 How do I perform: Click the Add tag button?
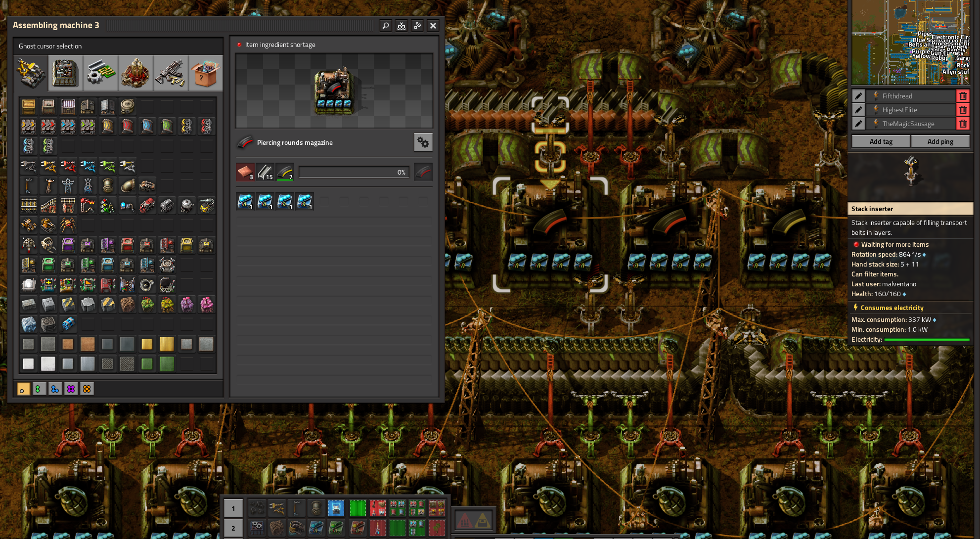click(881, 141)
